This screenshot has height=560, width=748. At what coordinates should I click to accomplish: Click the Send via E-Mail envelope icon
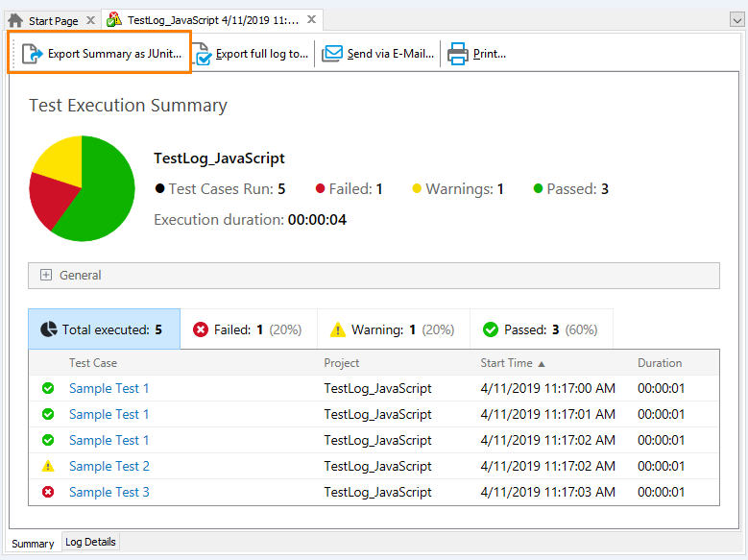point(332,54)
